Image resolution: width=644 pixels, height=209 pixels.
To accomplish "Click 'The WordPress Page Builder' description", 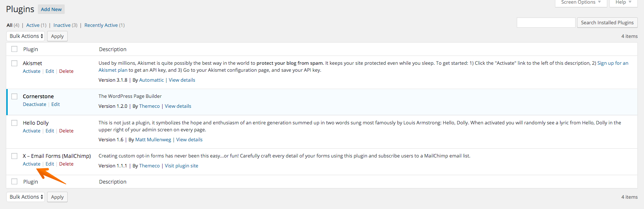I will coord(130,96).
